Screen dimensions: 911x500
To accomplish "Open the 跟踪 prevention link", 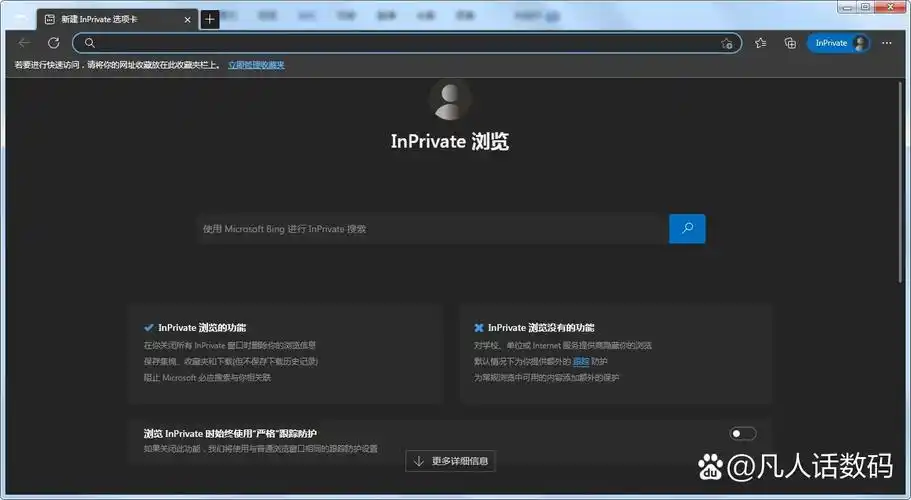I will tap(581, 361).
